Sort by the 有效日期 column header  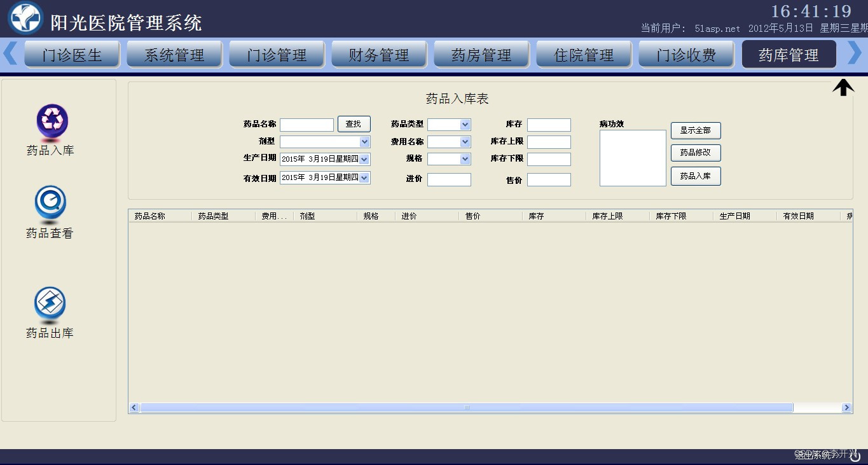[x=808, y=216]
